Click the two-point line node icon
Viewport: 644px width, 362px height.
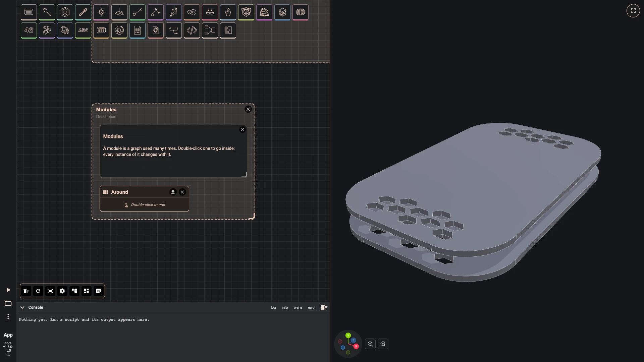138,12
